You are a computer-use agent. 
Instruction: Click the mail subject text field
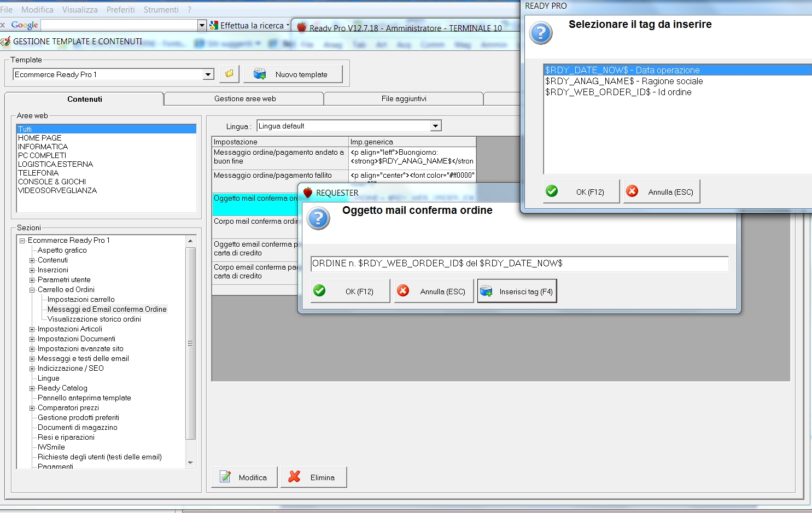pyautogui.click(x=519, y=264)
